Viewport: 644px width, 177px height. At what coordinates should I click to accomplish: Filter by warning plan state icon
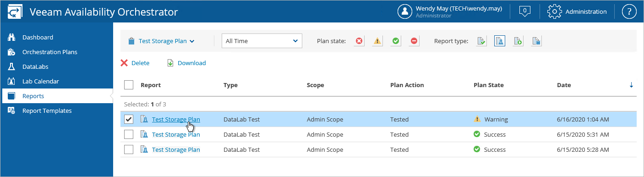click(377, 41)
